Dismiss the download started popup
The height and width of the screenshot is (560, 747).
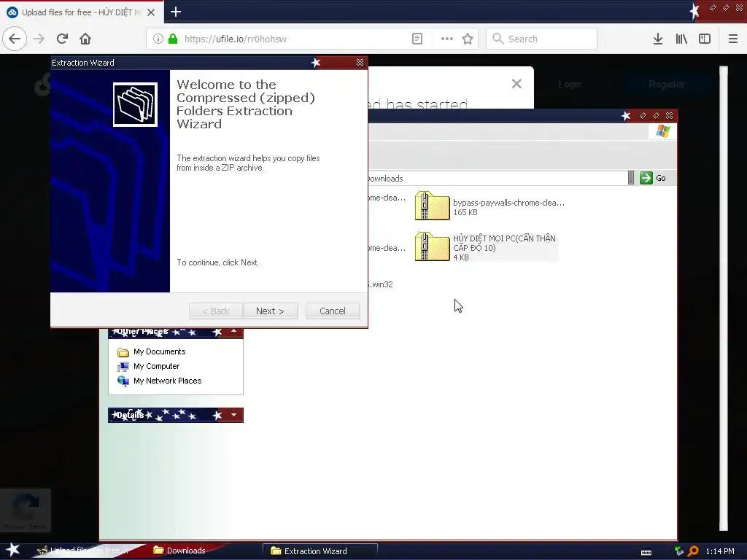pyautogui.click(x=516, y=84)
